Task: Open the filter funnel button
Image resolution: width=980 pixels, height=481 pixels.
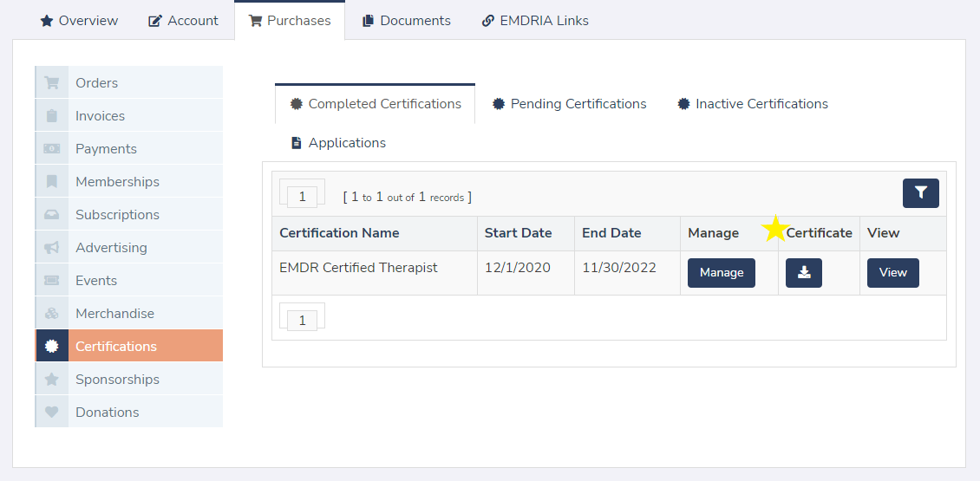Action: pos(921,193)
